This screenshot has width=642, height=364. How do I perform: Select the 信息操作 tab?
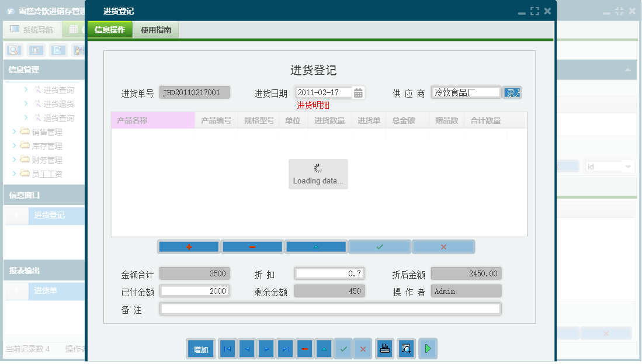point(109,28)
